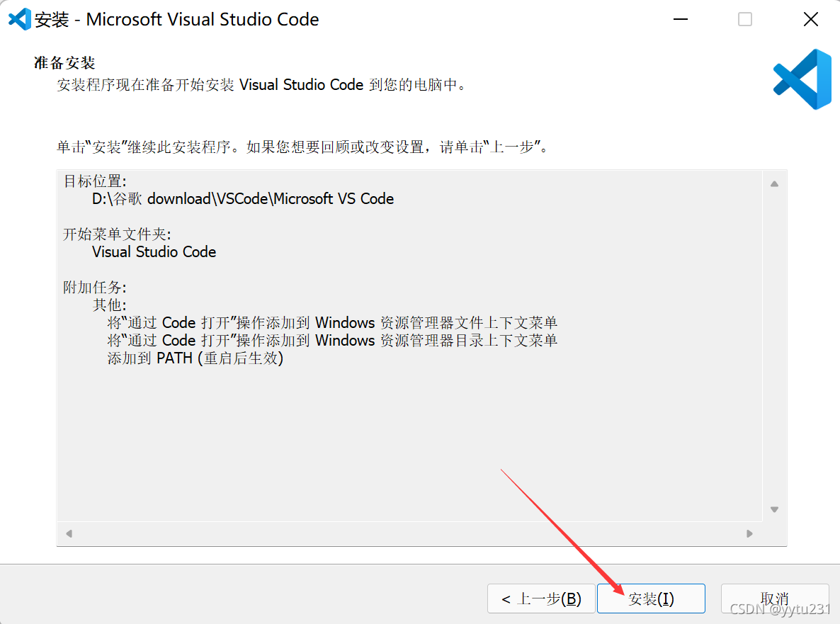Click the 附加任务: label

95,287
